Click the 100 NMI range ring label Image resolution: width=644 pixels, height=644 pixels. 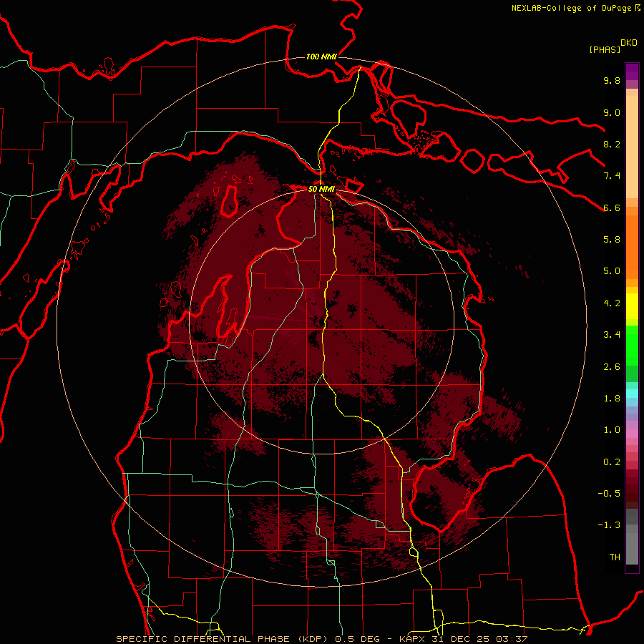point(321,57)
